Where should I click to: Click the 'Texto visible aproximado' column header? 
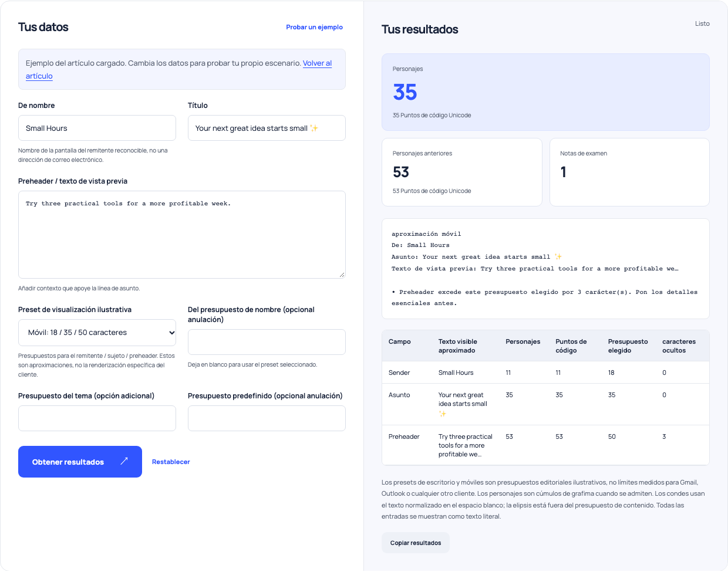458,346
